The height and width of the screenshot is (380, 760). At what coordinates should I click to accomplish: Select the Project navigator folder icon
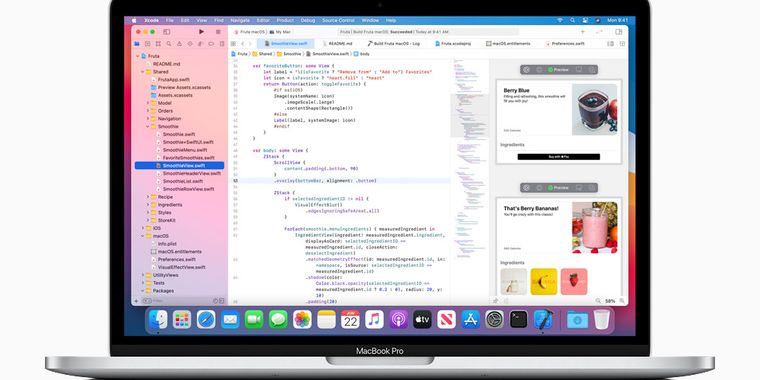pyautogui.click(x=137, y=44)
